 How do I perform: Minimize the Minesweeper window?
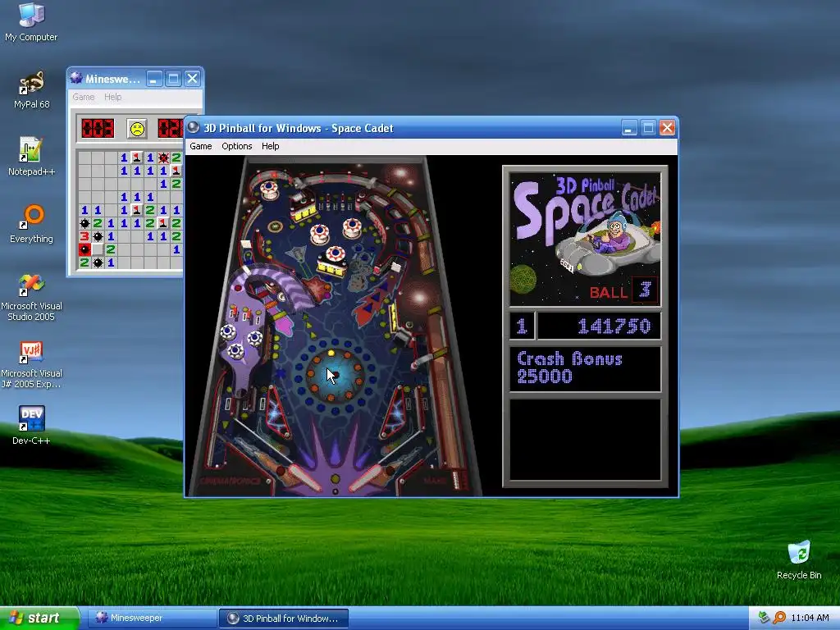pyautogui.click(x=154, y=79)
